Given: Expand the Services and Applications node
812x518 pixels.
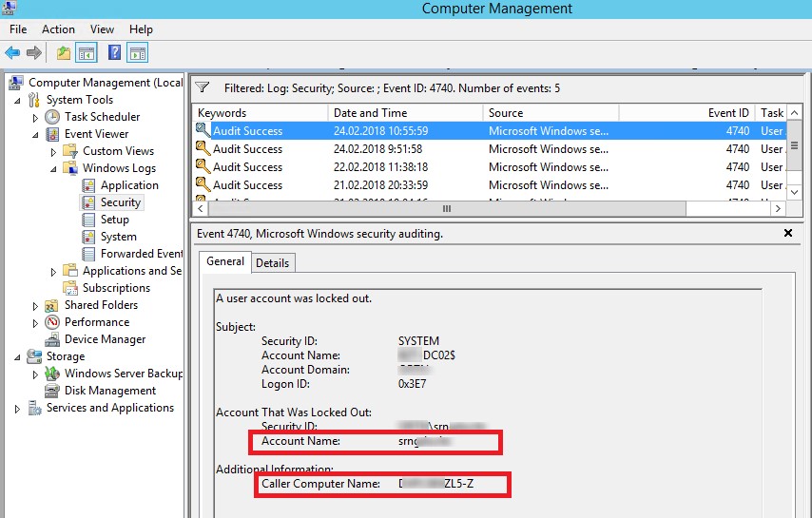Looking at the screenshot, I should (x=17, y=408).
